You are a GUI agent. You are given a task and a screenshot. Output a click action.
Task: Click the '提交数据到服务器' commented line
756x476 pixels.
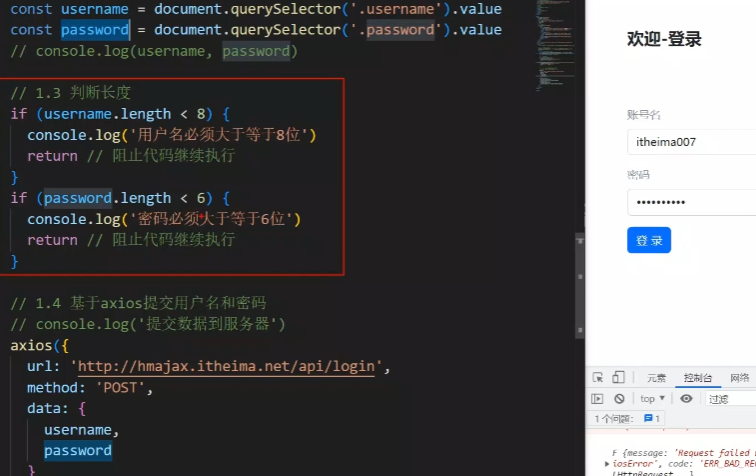(x=148, y=324)
